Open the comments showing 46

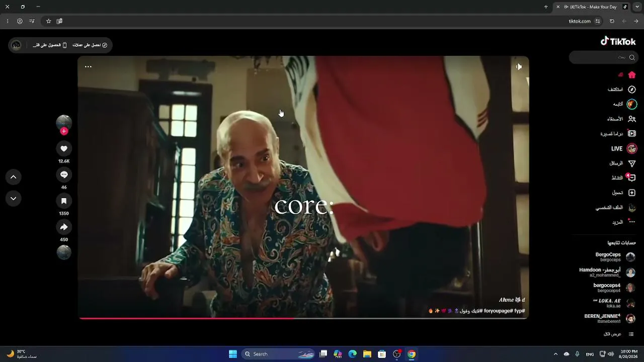64,175
